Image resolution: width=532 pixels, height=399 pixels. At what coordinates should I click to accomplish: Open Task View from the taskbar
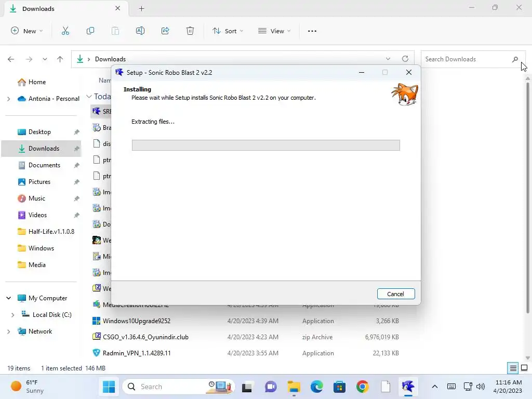(247, 387)
